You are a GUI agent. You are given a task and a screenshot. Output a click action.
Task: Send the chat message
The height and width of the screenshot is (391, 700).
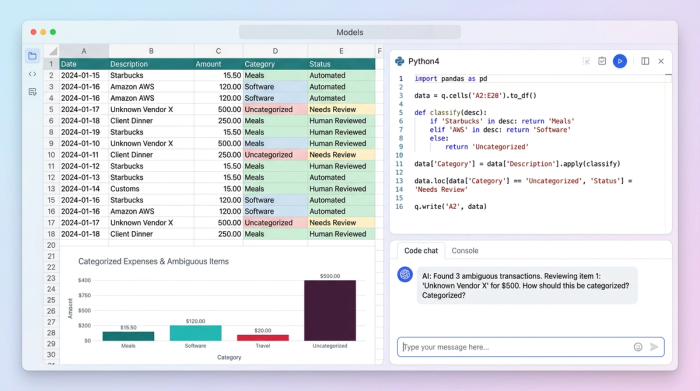click(x=654, y=347)
